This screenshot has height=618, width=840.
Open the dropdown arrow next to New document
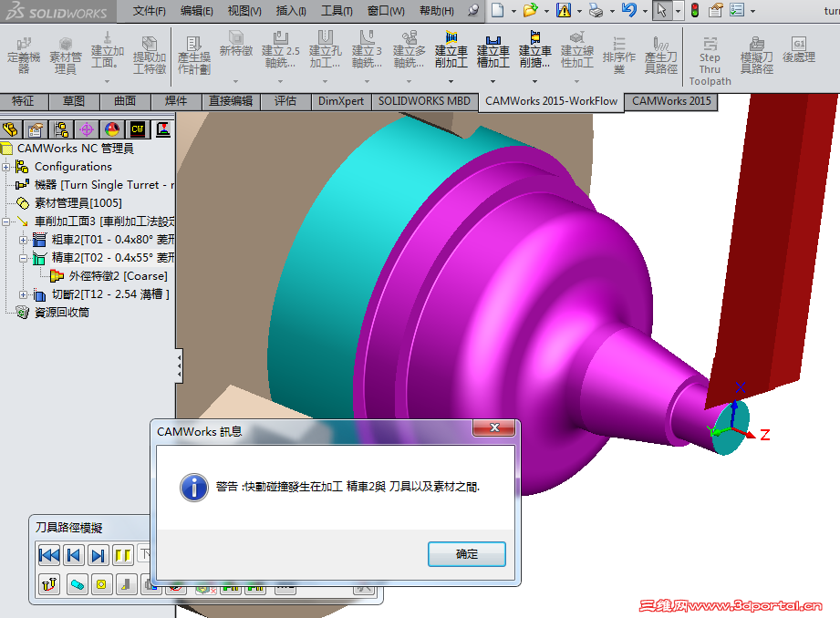[x=513, y=11]
